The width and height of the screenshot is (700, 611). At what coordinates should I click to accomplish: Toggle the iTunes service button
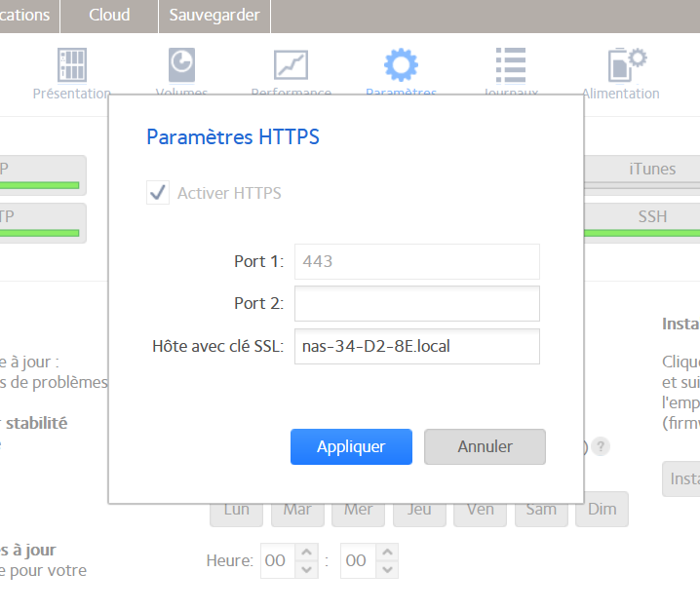[x=642, y=175]
